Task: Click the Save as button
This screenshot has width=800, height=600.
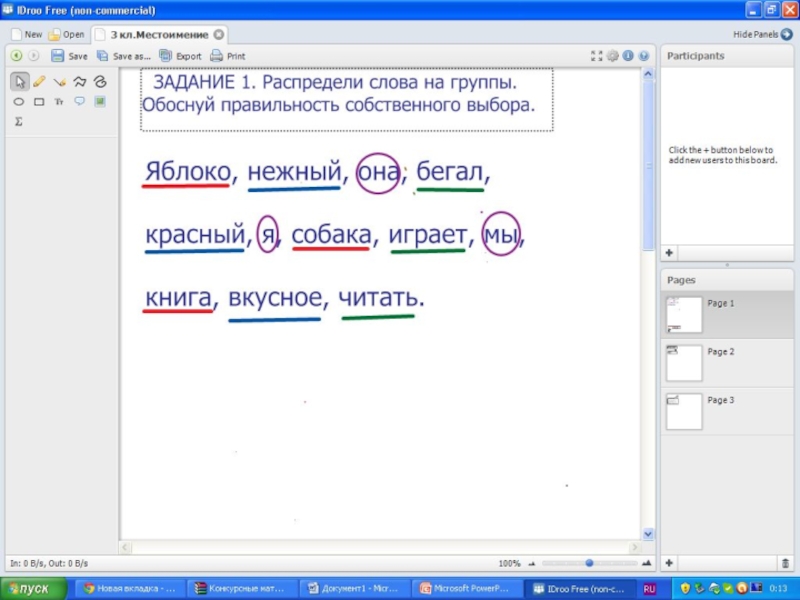Action: (x=124, y=56)
